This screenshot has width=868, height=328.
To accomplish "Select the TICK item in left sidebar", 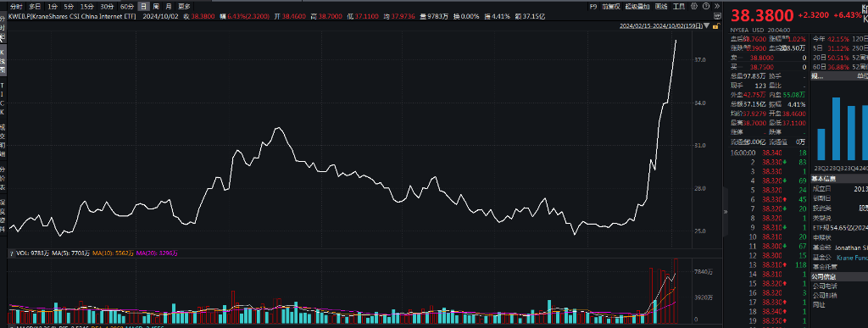I will click(x=3, y=98).
